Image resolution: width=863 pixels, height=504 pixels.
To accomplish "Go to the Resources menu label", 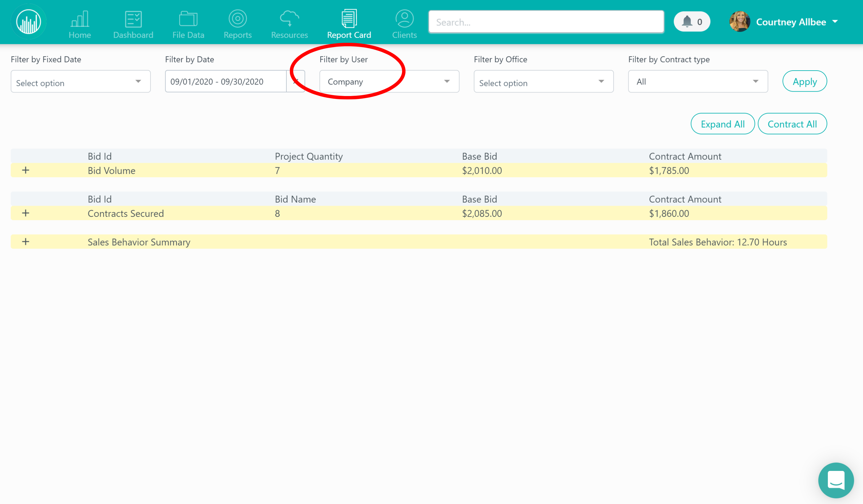I will (x=289, y=35).
